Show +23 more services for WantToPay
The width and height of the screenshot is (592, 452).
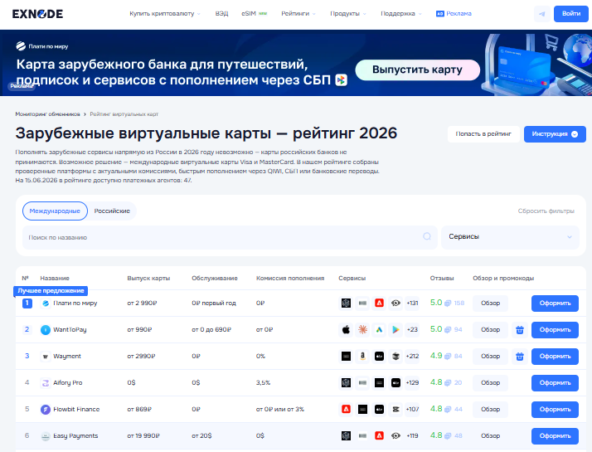tap(412, 330)
